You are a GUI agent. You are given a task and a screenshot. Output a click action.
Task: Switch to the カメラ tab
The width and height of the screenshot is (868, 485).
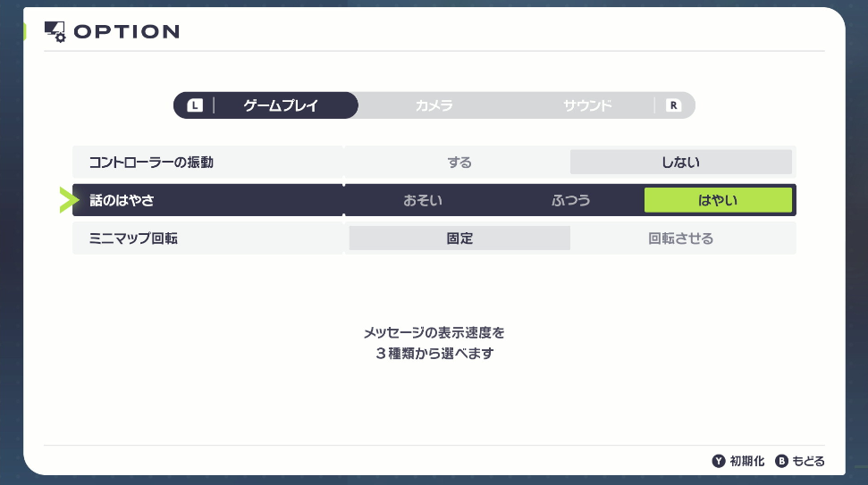click(434, 105)
